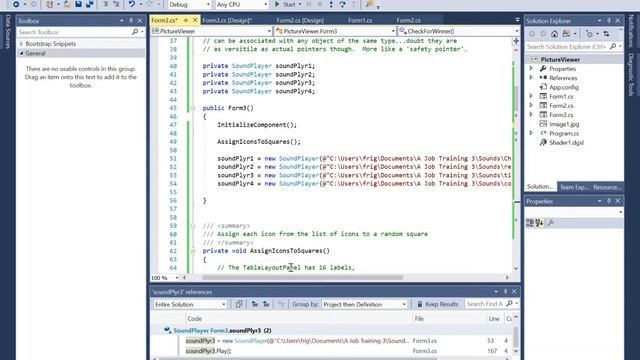Open the Group by Project then Definition dropdown

(364, 304)
